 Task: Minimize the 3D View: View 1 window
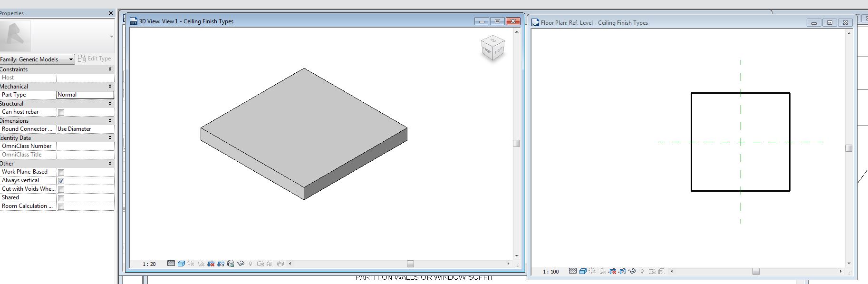click(482, 21)
